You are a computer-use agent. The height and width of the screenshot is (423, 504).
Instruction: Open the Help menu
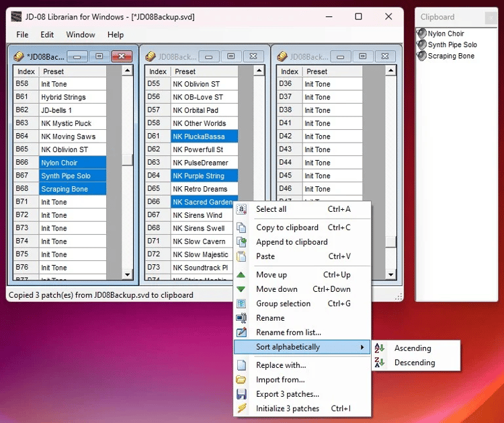click(x=116, y=35)
